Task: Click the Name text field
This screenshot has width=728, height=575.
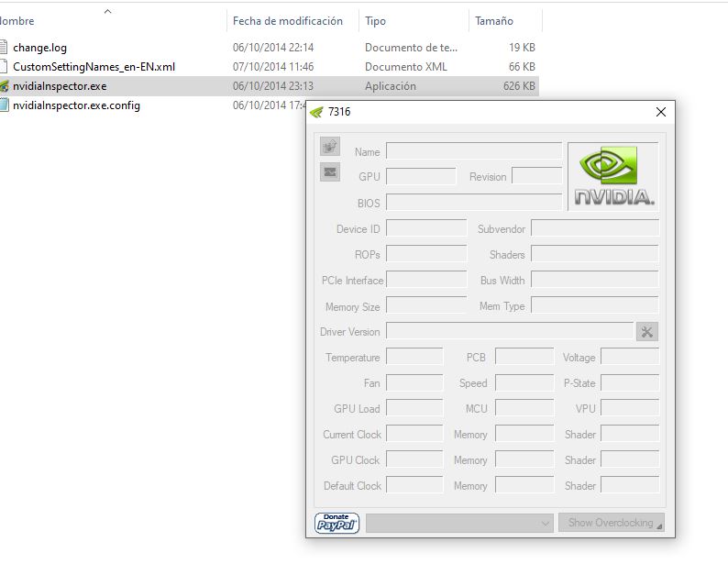Action: [x=474, y=151]
